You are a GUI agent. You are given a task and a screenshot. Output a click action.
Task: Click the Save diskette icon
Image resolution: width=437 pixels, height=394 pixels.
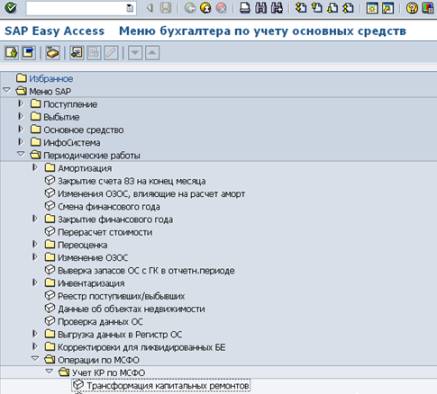(x=165, y=8)
